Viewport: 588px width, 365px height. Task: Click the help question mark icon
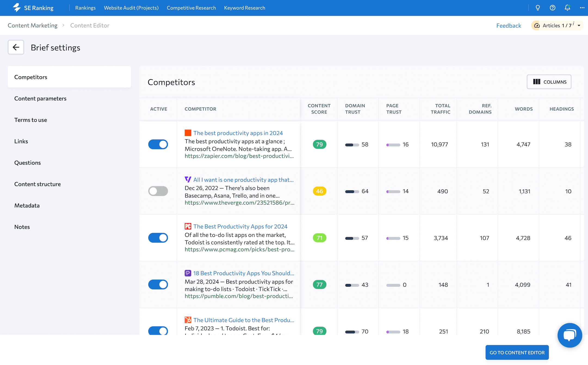552,8
